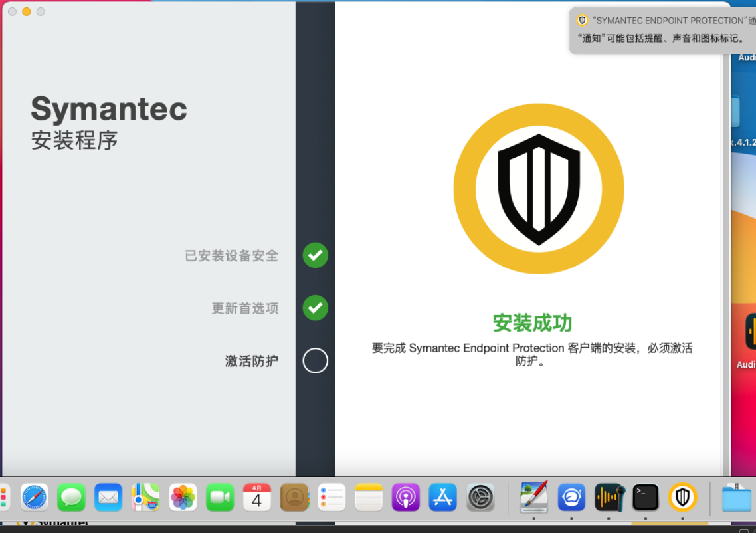Open Maps in the Dock
Screen dimensions: 756x533
[145, 497]
